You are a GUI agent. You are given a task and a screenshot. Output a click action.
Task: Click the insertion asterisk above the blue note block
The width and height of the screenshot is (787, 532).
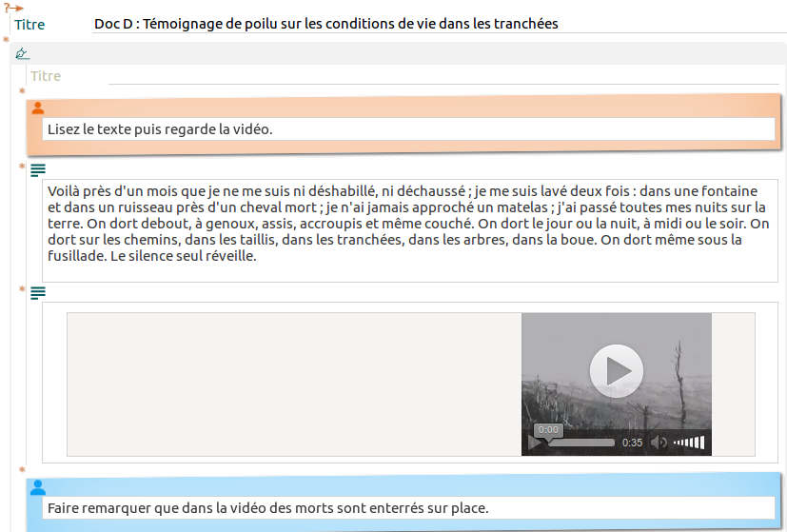[x=22, y=470]
